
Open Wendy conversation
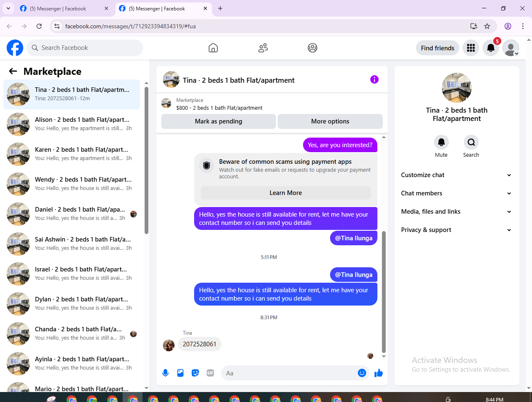(x=72, y=184)
